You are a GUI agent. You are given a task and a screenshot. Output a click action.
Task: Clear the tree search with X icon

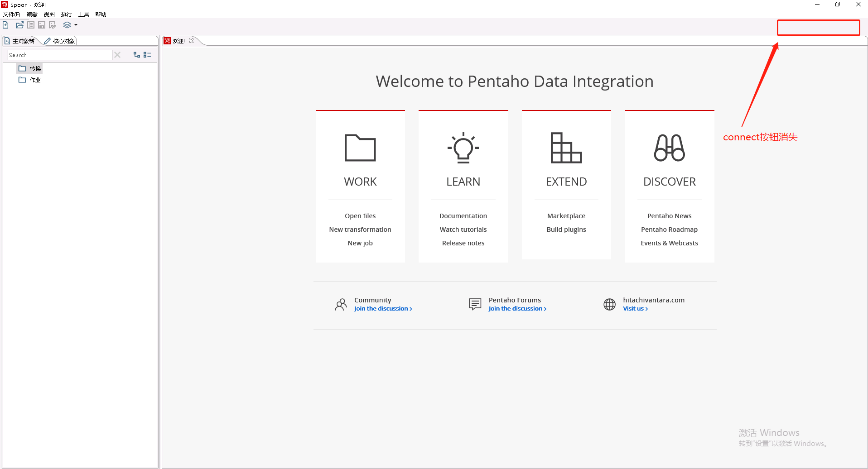click(x=117, y=55)
